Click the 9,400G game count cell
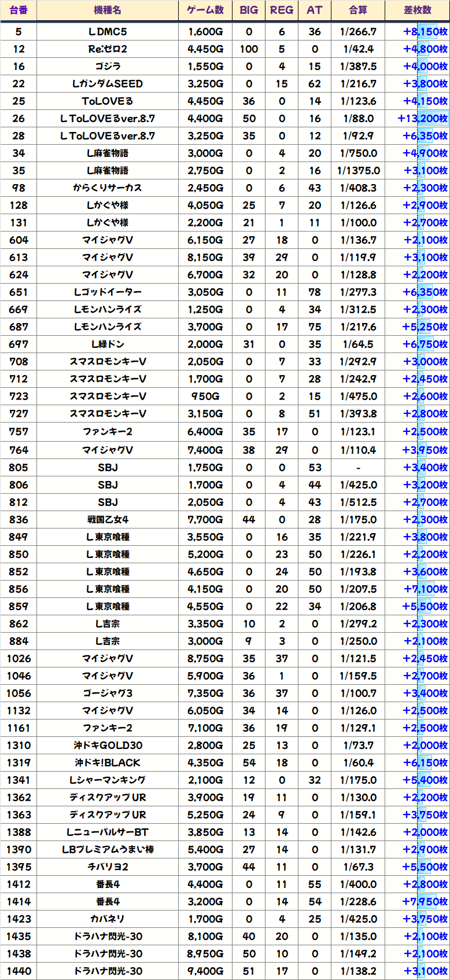Image resolution: width=450 pixels, height=980 pixels. tap(205, 971)
